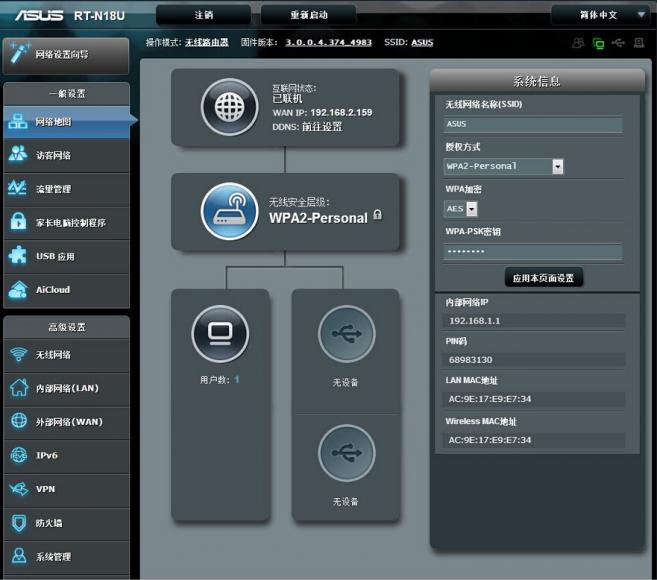Click the IPv6 globe icon
The image size is (657, 580).
pyautogui.click(x=18, y=455)
